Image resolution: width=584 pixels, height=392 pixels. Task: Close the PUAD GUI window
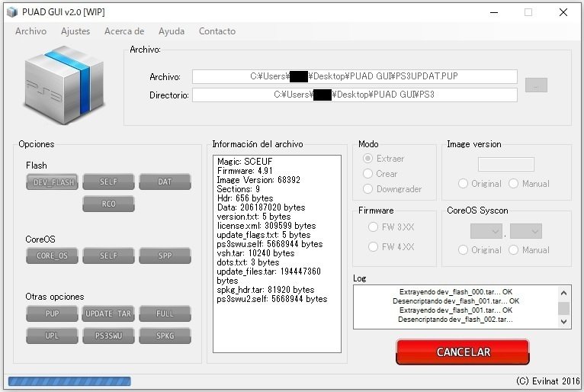(563, 12)
